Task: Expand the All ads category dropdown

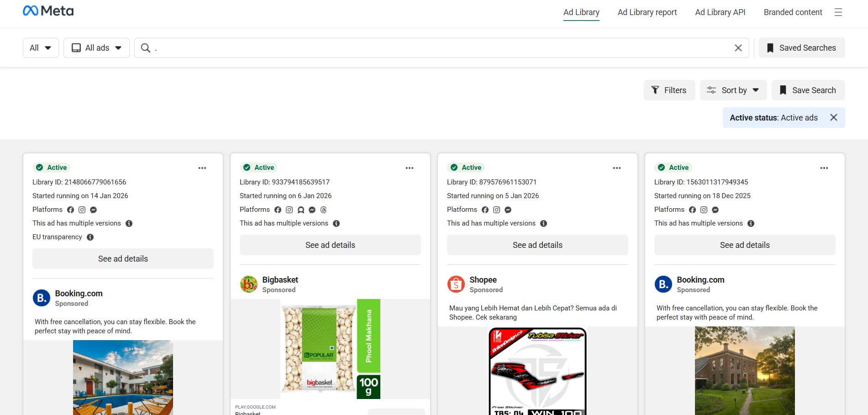Action: pyautogui.click(x=96, y=48)
